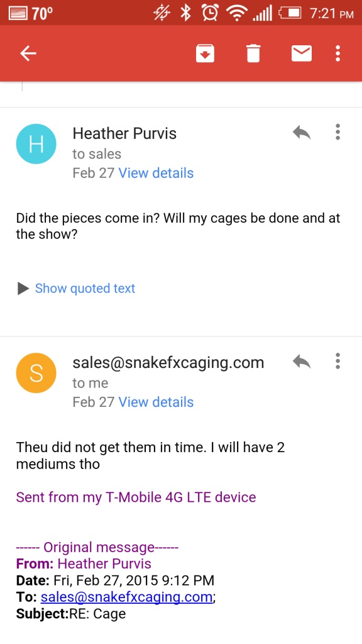View details of Heather Purvis's email
The height and width of the screenshot is (644, 362).
point(156,173)
